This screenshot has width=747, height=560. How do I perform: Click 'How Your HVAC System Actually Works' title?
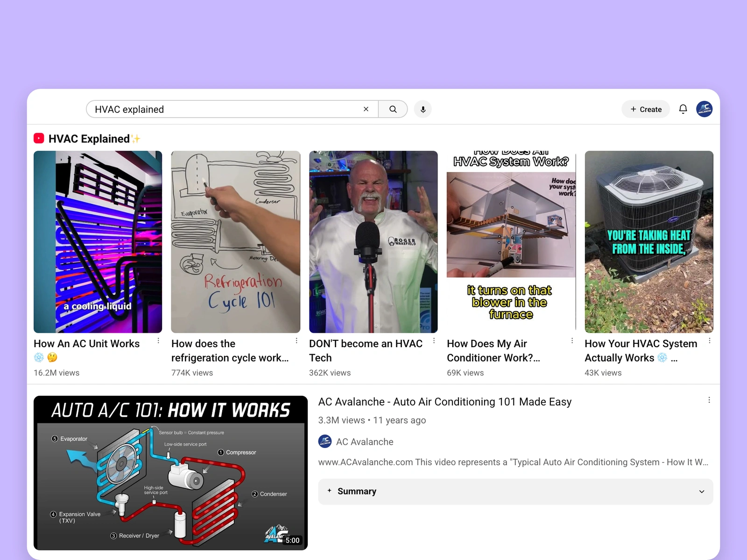pos(641,351)
